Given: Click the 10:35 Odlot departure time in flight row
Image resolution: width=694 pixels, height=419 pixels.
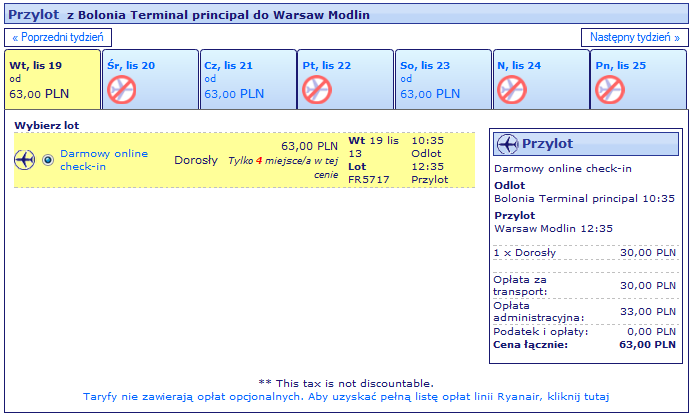Looking at the screenshot, I should pos(427,147).
